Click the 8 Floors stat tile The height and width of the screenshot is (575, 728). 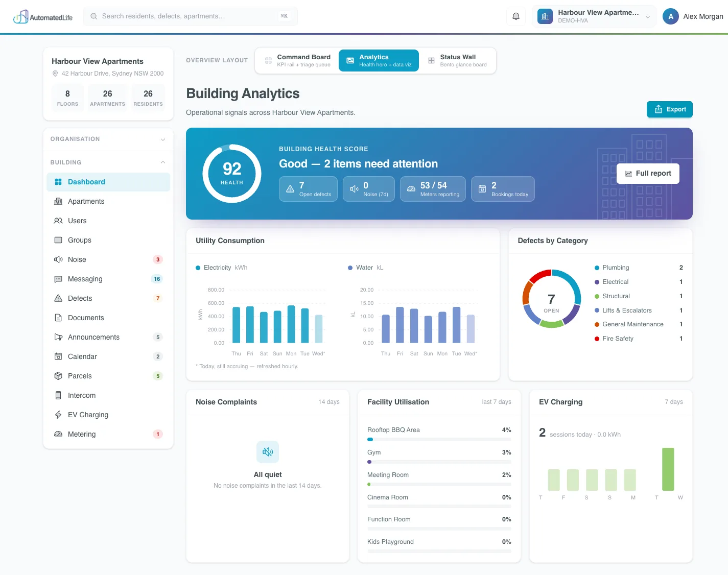[x=67, y=98]
